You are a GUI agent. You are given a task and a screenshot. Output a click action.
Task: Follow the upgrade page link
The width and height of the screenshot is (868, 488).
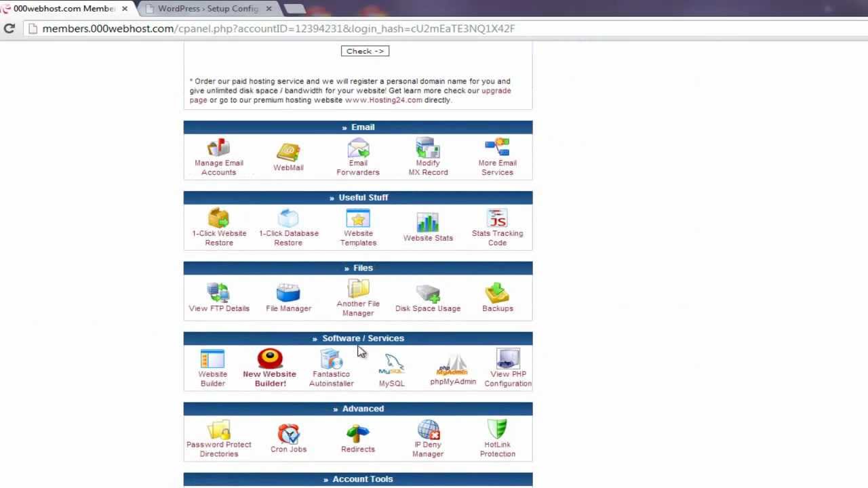(x=351, y=95)
